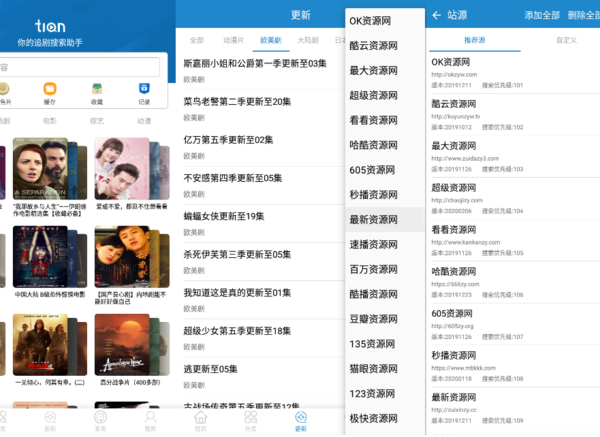Tap the 我的 profile icon in bottom bar

(x=150, y=418)
